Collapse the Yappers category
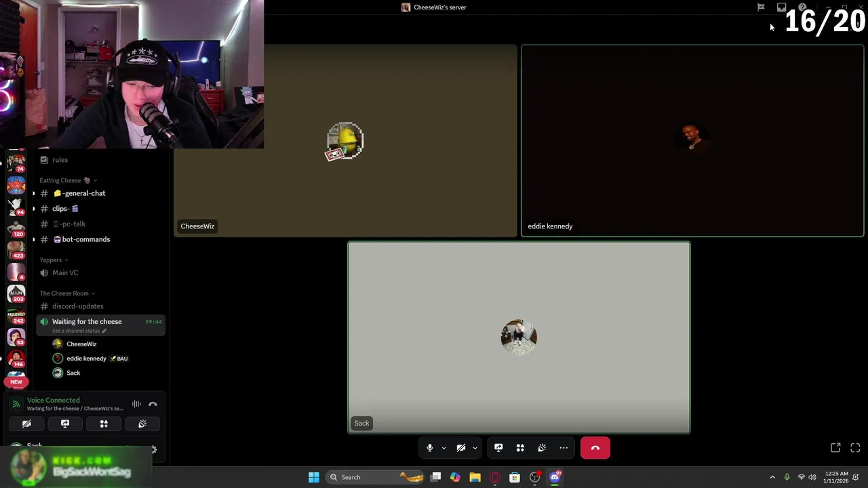868x488 pixels. pyautogui.click(x=54, y=260)
